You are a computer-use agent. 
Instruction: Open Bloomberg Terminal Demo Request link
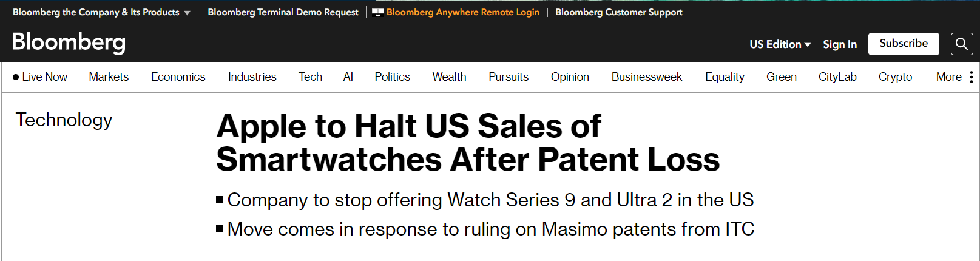click(283, 12)
